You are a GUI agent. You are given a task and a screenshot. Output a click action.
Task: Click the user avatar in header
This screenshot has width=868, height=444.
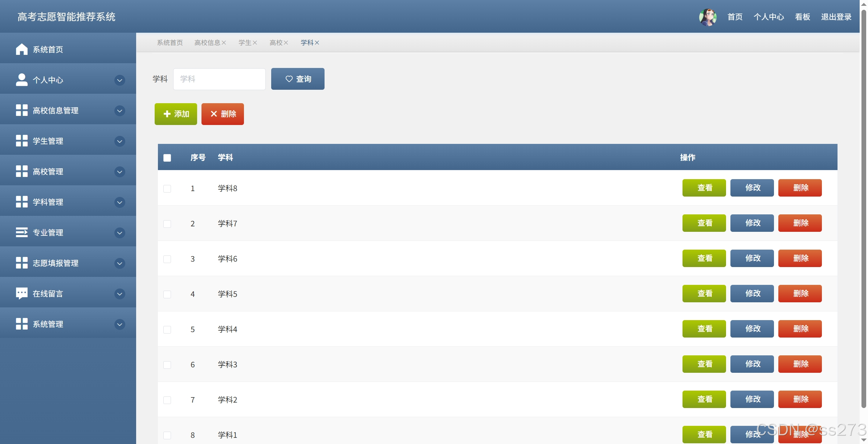pyautogui.click(x=708, y=17)
